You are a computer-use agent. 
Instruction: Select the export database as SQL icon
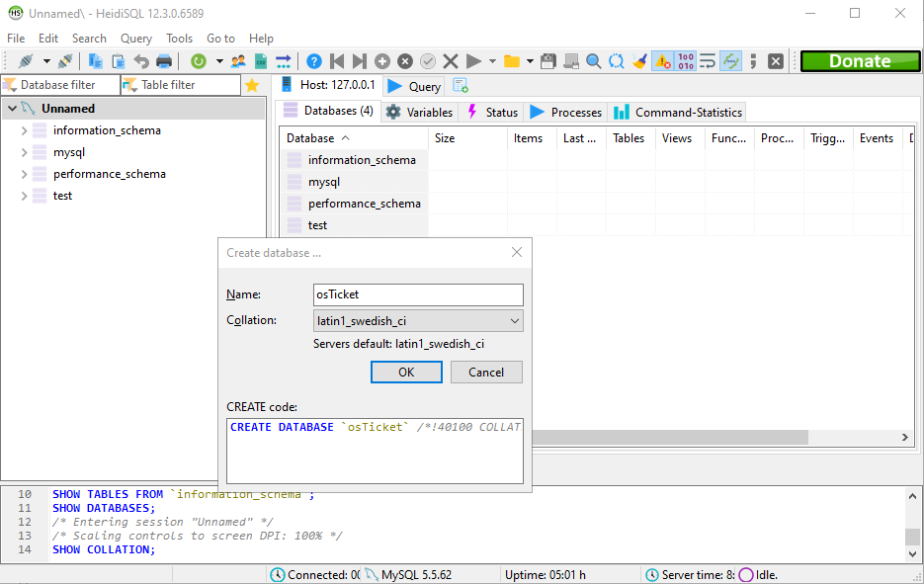261,60
